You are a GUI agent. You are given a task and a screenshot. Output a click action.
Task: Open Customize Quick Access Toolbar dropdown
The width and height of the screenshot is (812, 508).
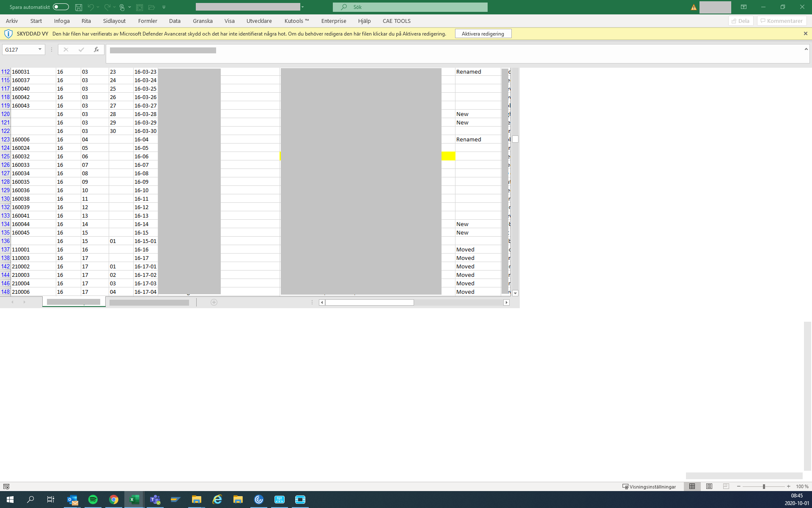(164, 7)
